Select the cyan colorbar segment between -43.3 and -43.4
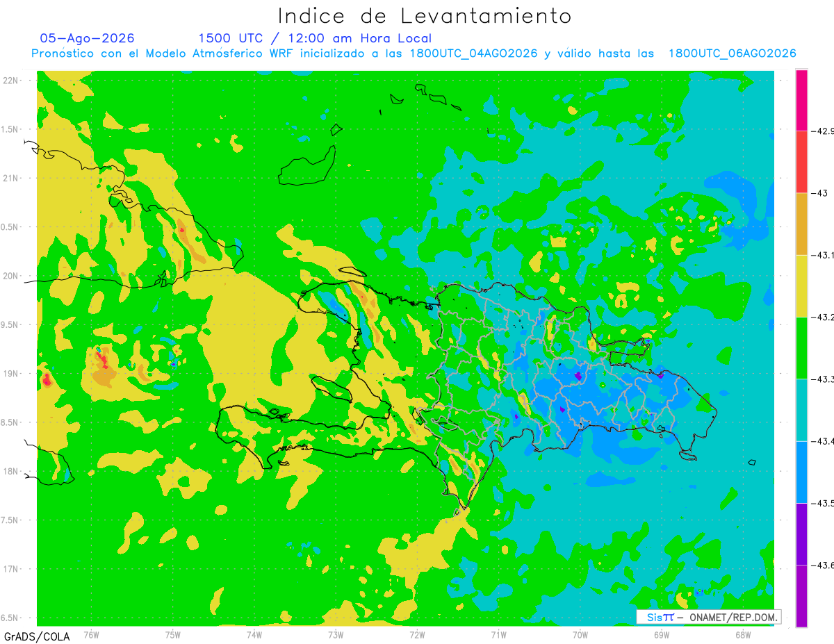834x644 pixels. click(801, 410)
